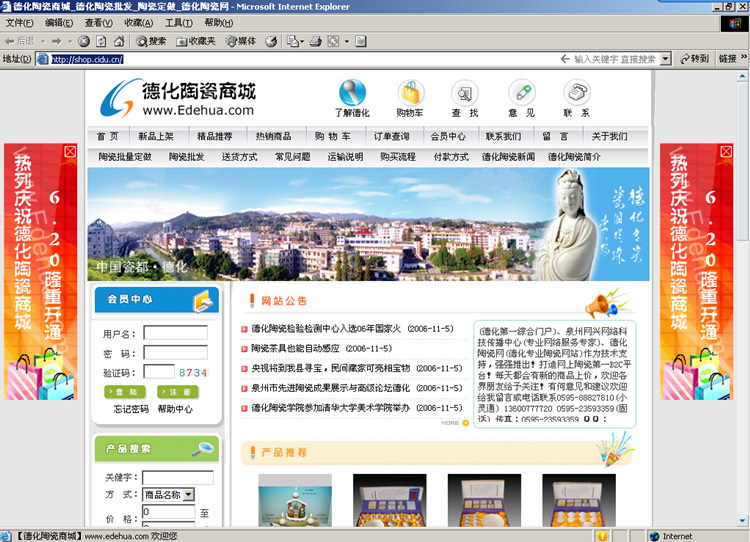This screenshot has width=750, height=542.
Task: Click the 购物车 shopping bag icon
Action: pyautogui.click(x=411, y=92)
